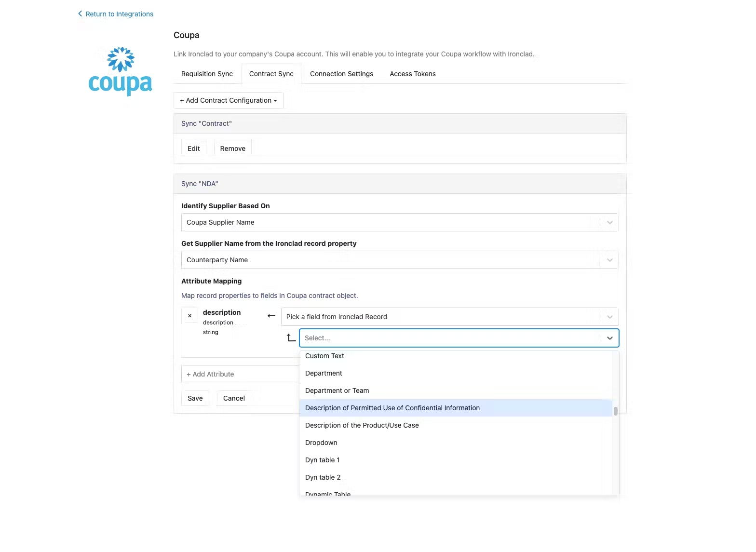
Task: Open Pick a field from Ironclad Record dropdown
Action: [450, 317]
